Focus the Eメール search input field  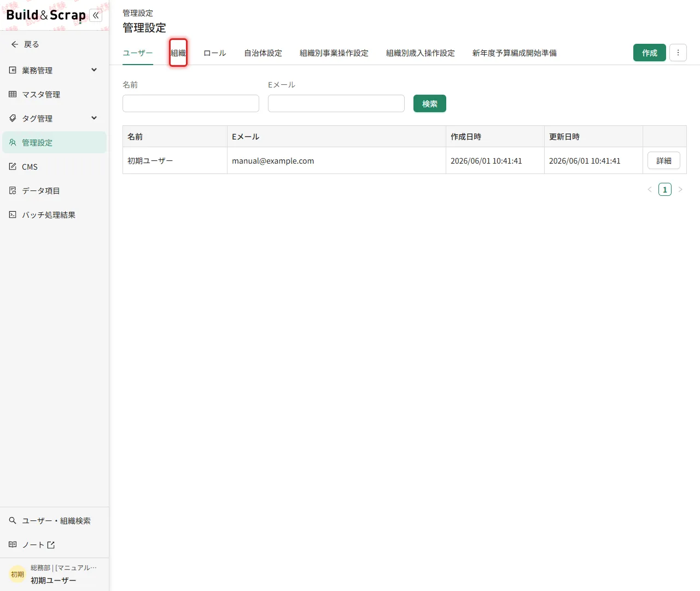[336, 103]
